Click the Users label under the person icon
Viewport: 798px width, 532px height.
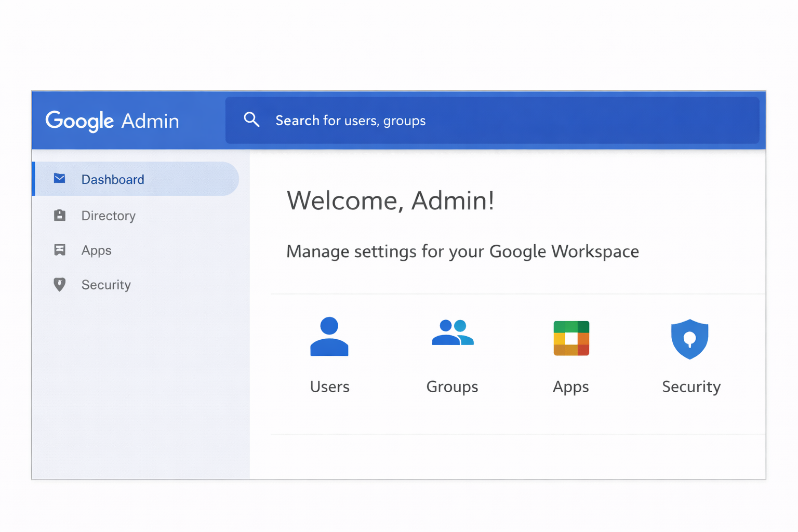click(x=329, y=387)
